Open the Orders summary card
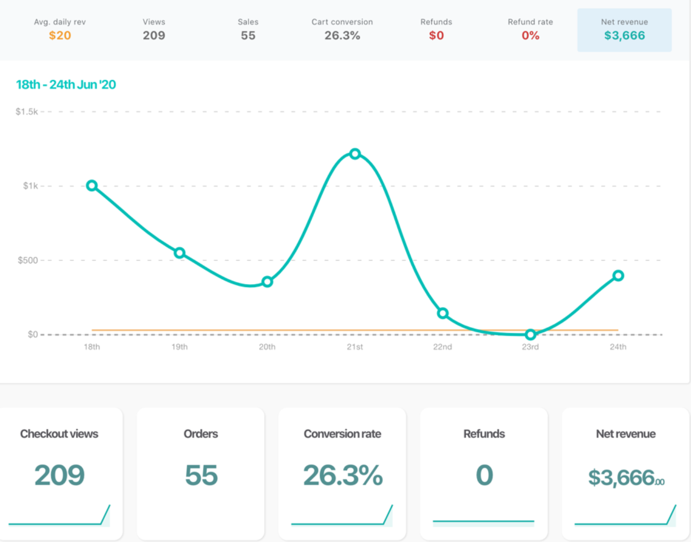691x542 pixels. [x=201, y=472]
